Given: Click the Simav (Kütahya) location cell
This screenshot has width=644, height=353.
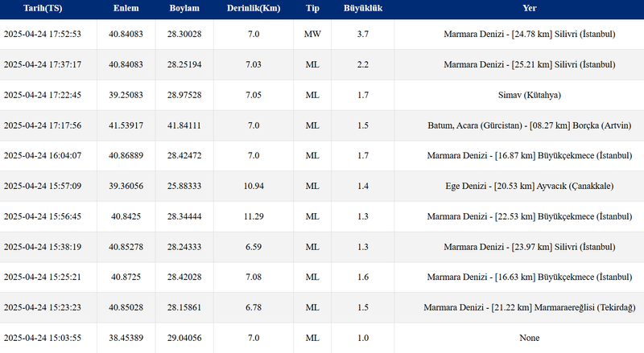Looking at the screenshot, I should [529, 95].
